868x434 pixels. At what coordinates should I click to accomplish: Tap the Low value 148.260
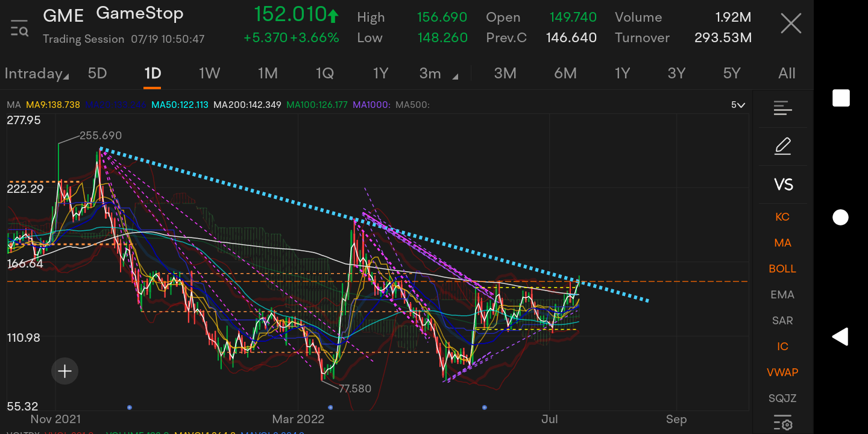tap(442, 38)
